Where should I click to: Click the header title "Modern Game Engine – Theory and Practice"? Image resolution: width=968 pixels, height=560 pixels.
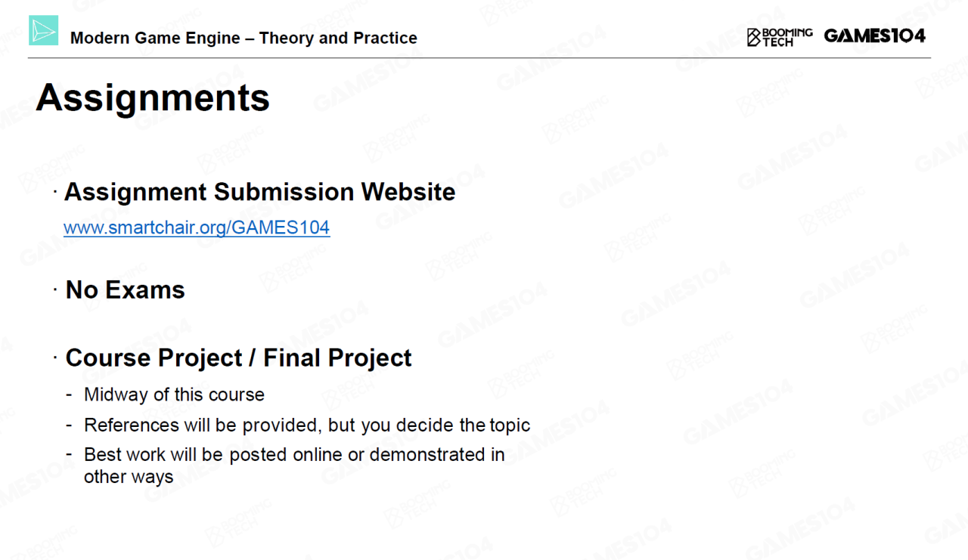(244, 38)
